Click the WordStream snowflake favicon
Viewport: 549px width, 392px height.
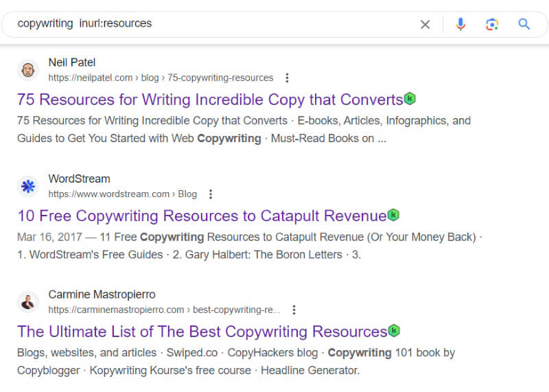[28, 186]
